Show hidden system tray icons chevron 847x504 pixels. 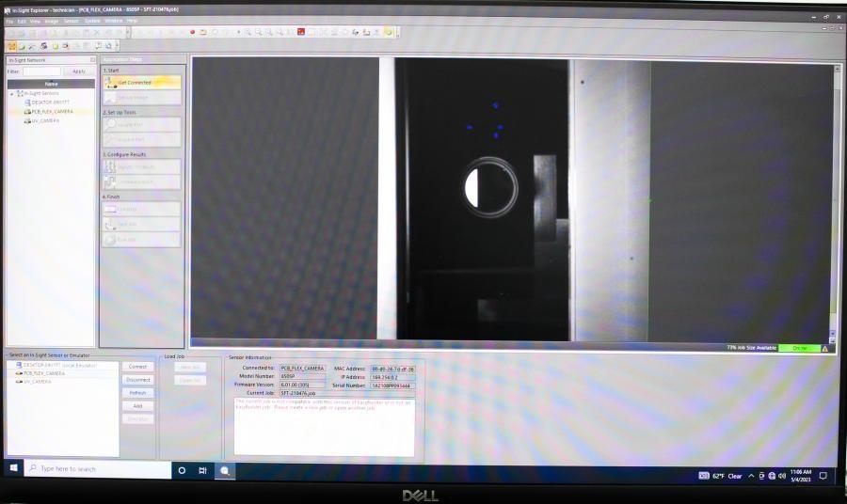coord(751,476)
